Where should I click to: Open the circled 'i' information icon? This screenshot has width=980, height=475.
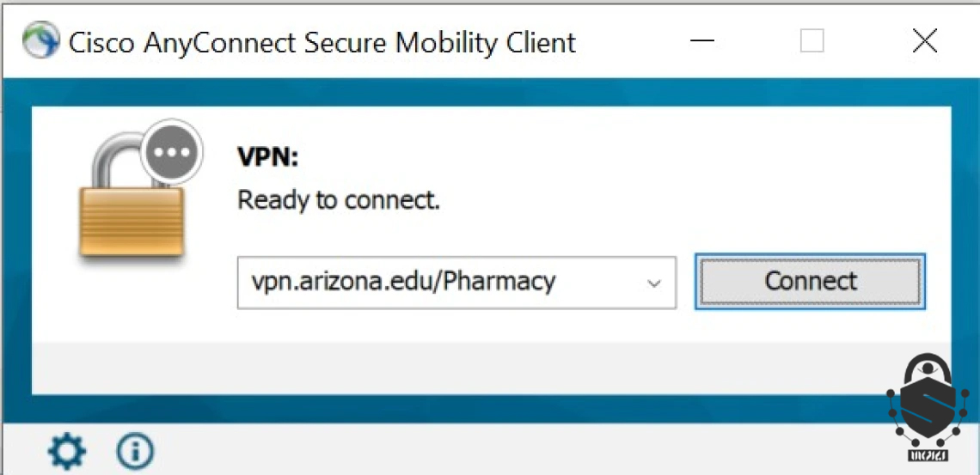[135, 451]
